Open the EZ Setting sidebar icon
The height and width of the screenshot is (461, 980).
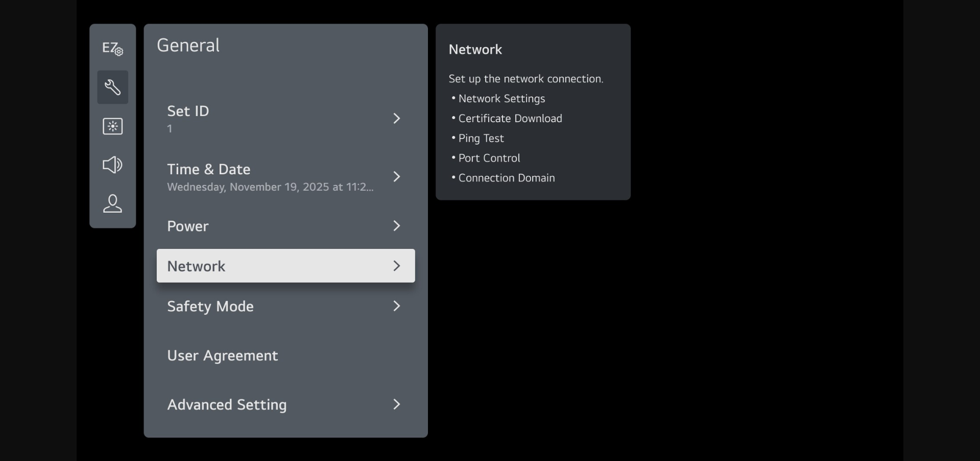pyautogui.click(x=112, y=49)
